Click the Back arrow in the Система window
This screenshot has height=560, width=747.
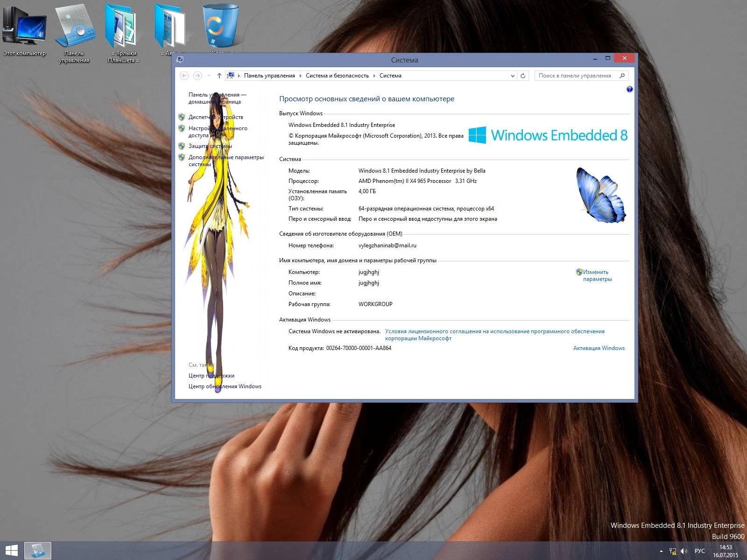pos(184,76)
